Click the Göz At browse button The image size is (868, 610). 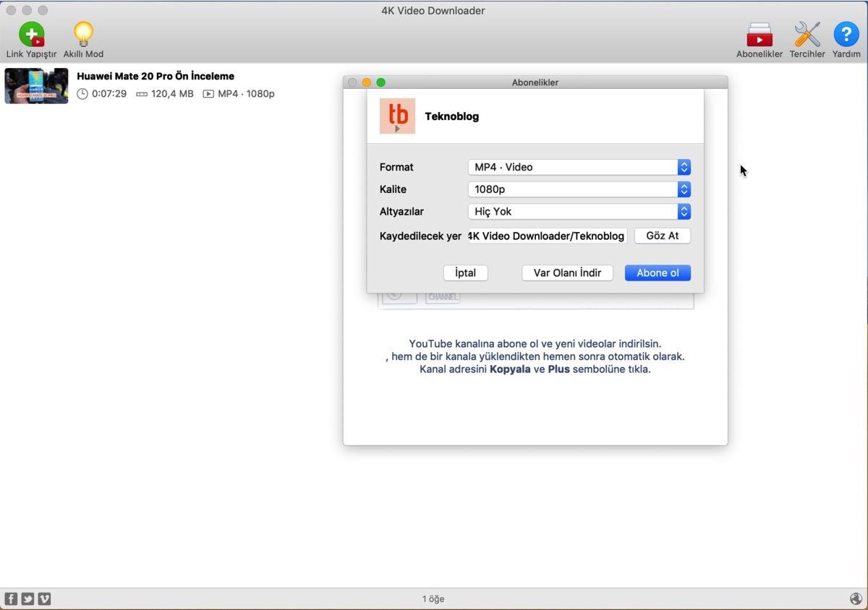663,236
